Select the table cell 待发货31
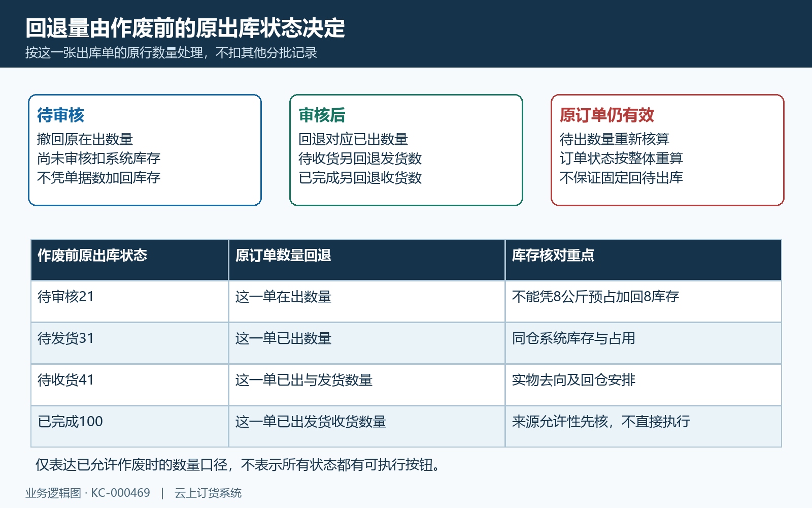The image size is (812, 508). (129, 343)
